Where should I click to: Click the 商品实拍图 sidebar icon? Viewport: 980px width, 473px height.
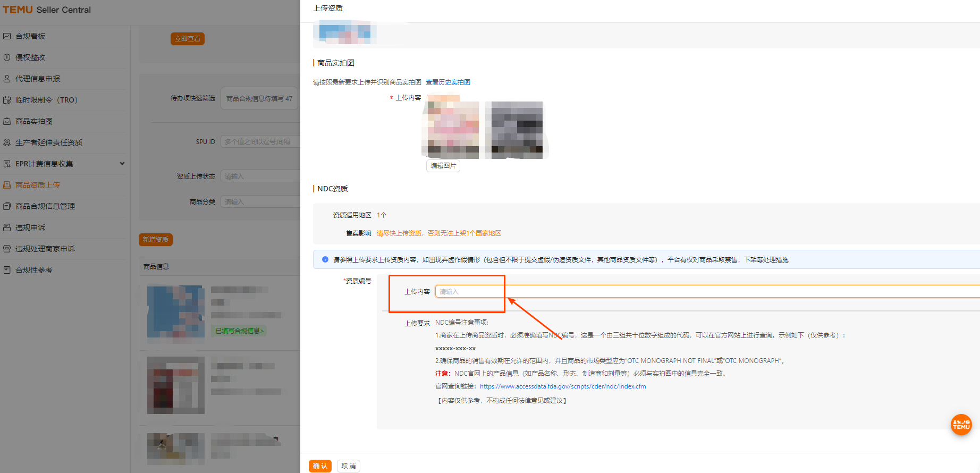(x=7, y=121)
